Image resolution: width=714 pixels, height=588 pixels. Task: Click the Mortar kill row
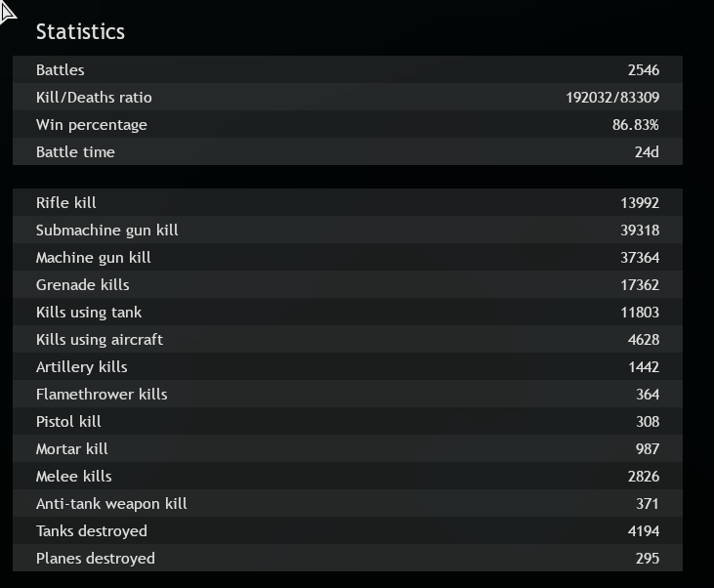tap(348, 449)
